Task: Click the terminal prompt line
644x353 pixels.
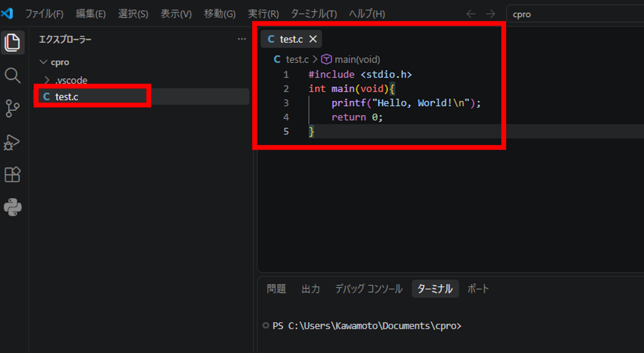Action: [367, 326]
